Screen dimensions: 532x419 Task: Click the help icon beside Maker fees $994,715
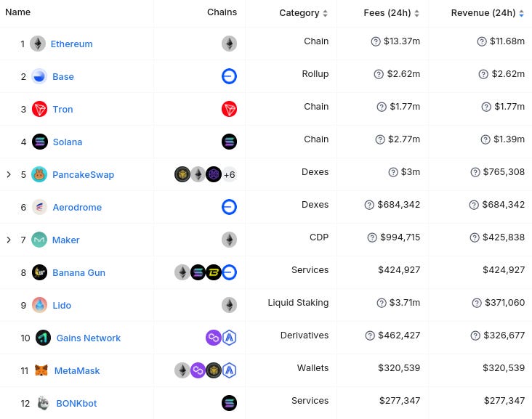tap(372, 237)
